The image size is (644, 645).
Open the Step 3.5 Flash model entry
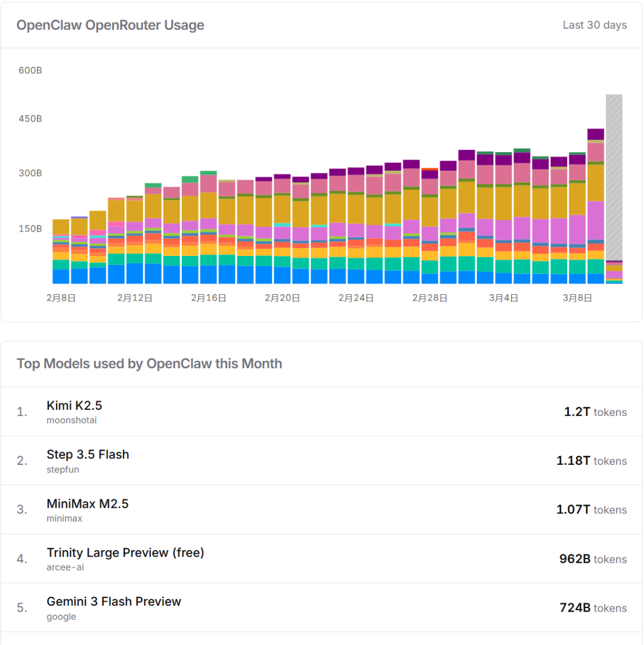[x=88, y=455]
